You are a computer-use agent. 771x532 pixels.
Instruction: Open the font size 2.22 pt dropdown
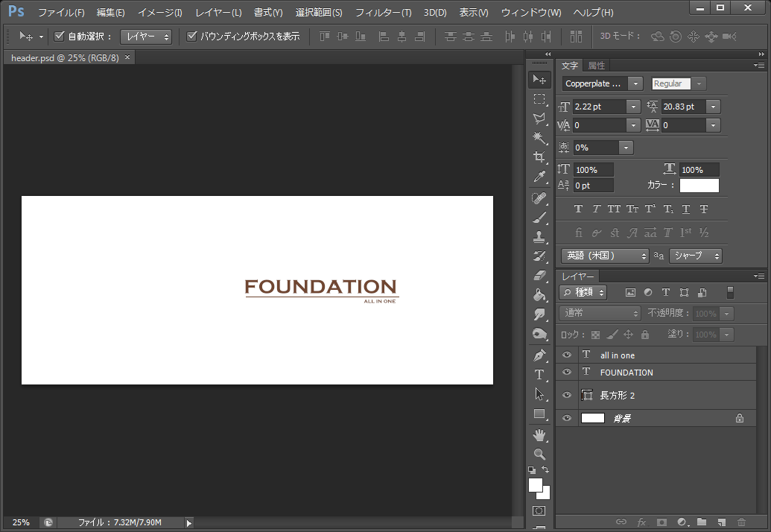[x=633, y=107]
